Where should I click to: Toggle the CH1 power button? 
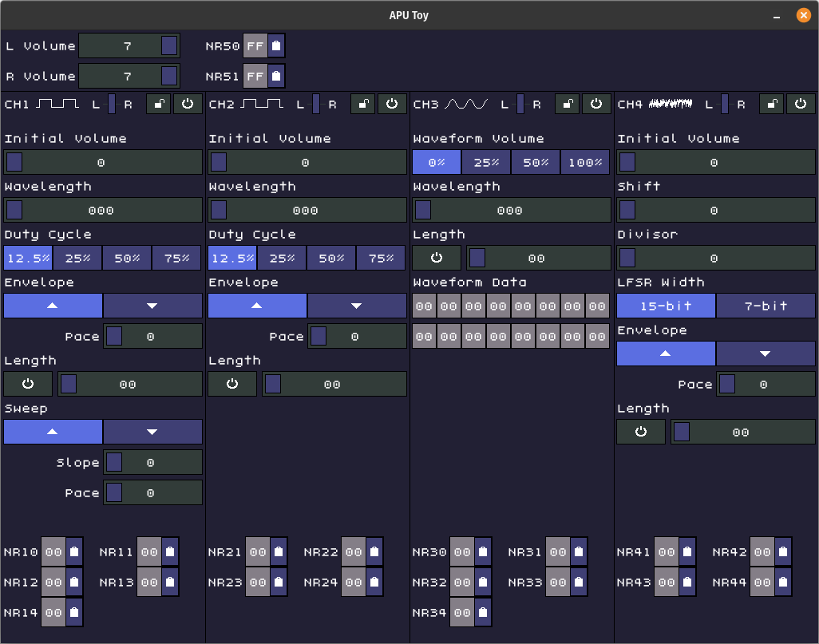[x=188, y=104]
